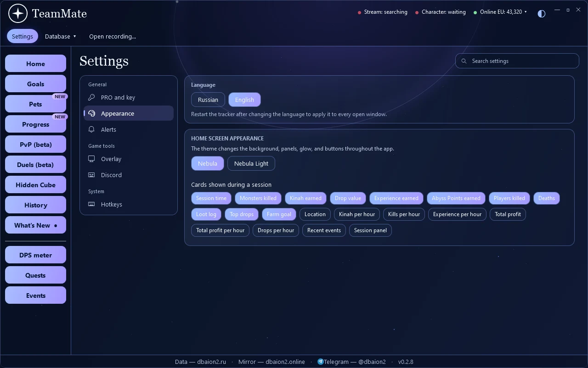This screenshot has width=588, height=368.
Task: Toggle the light/dark theme half-moon icon
Action: [542, 13]
